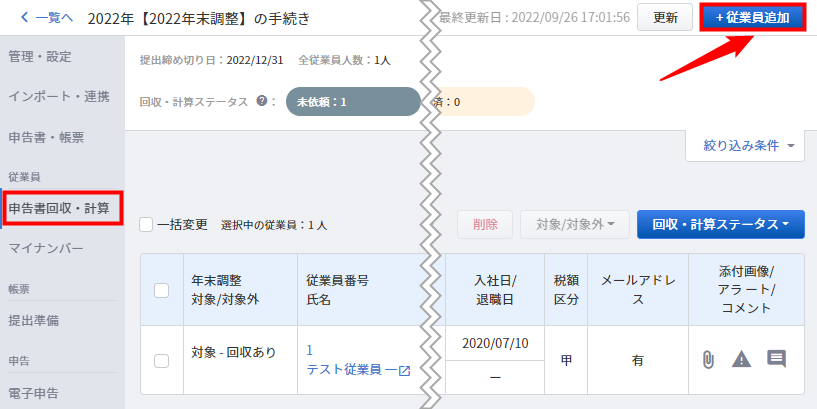Screen dimensions: 817x409
Task: Click the paperclip attachment icon
Action: tap(708, 360)
